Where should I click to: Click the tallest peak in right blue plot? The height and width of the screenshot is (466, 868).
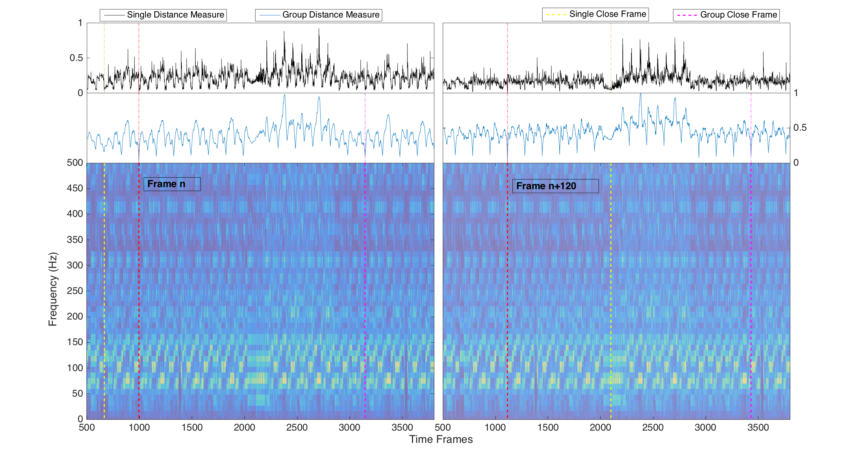click(x=640, y=95)
